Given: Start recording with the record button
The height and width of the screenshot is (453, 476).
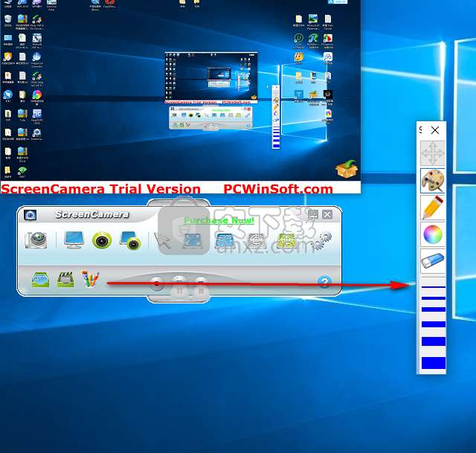Looking at the screenshot, I should (157, 284).
